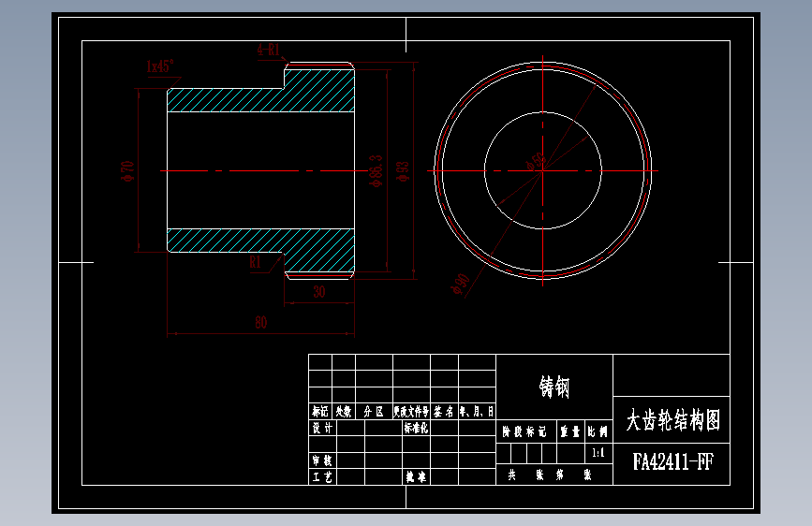The image size is (812, 526).
Task: Select the 标准化 cell in the title block
Action: [416, 428]
